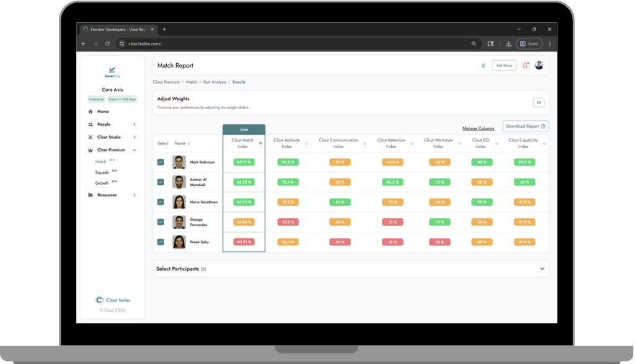Viewport: 635px width, 364px height.
Task: Switch to the Squads menu item
Action: (101, 172)
